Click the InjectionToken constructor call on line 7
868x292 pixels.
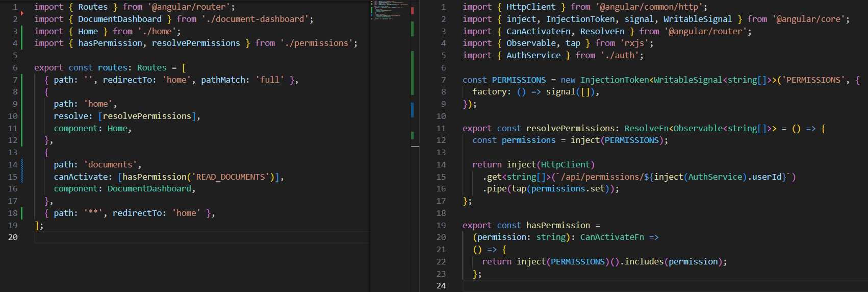(x=614, y=80)
